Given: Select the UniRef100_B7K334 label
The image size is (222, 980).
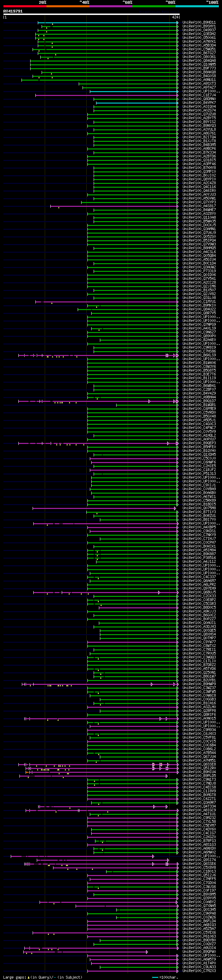Looking at the screenshot, I should [x=199, y=153].
